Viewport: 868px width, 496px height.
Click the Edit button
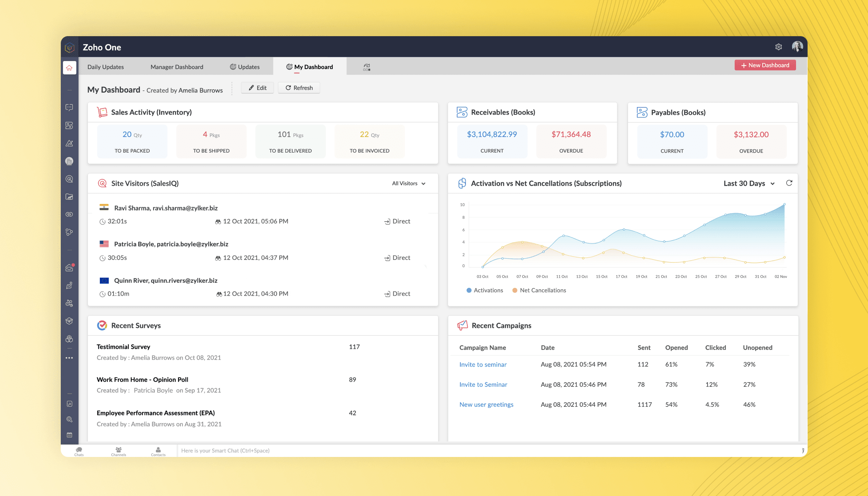(258, 88)
